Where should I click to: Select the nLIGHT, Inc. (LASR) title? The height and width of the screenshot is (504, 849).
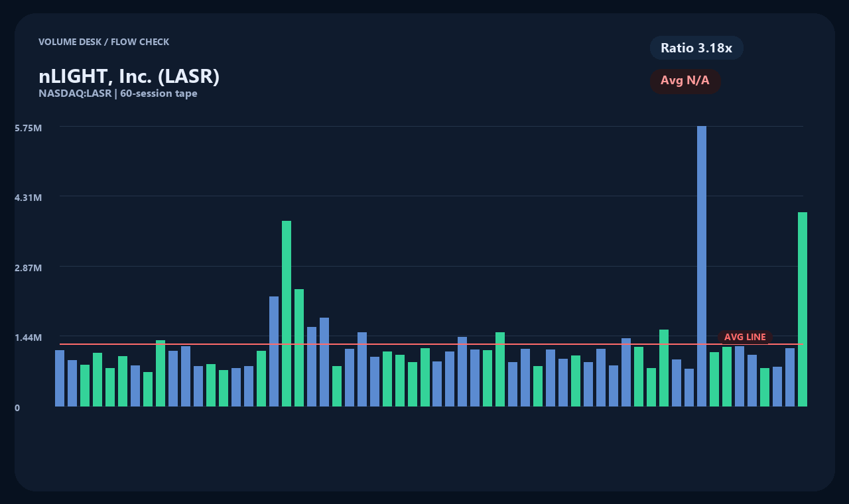coord(129,76)
